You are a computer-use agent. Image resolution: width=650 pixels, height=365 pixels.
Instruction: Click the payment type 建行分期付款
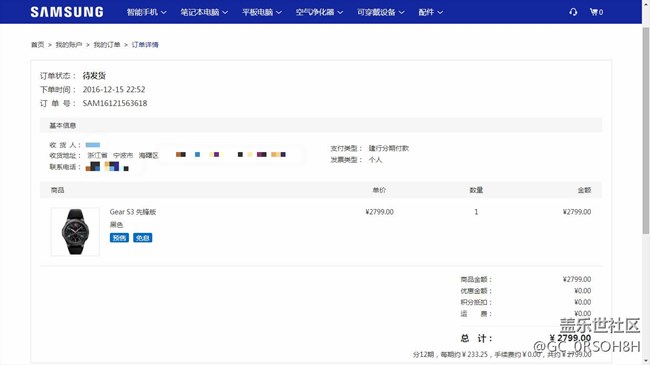pos(389,148)
